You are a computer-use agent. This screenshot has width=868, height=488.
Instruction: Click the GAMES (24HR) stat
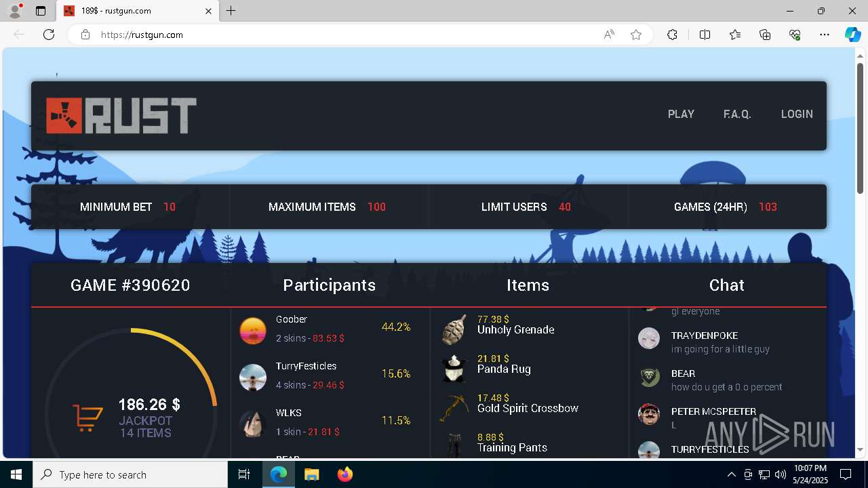click(726, 207)
